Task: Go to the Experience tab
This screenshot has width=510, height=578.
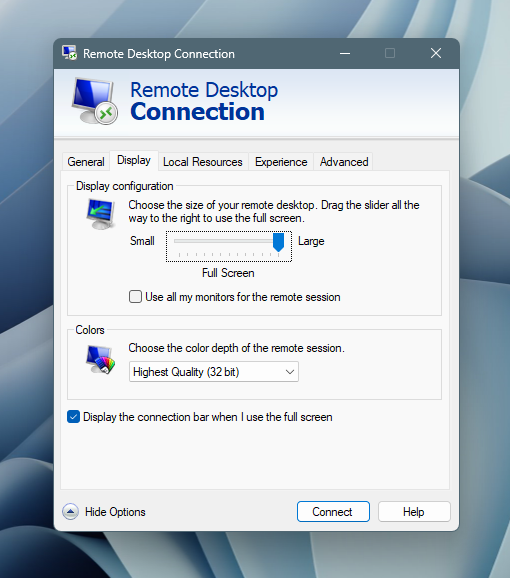Action: click(281, 162)
